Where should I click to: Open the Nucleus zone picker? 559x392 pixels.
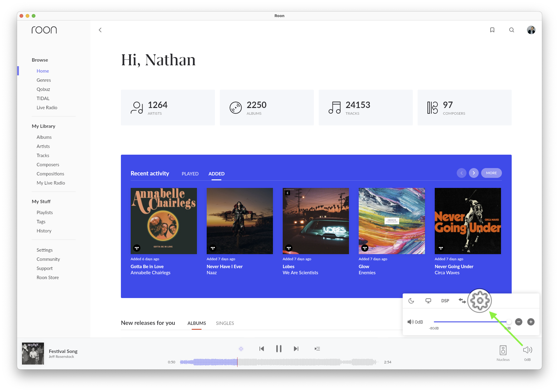[503, 353]
